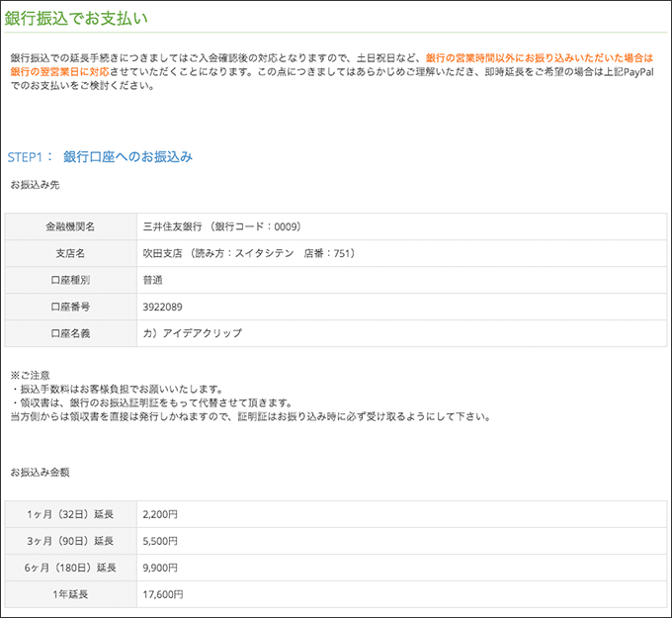Image resolution: width=672 pixels, height=618 pixels.
Task: Select the 口座種別 header cell
Action: [71, 280]
